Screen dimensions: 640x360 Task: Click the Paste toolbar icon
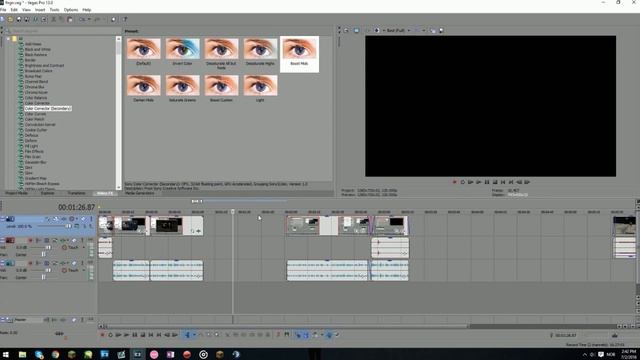70,19
